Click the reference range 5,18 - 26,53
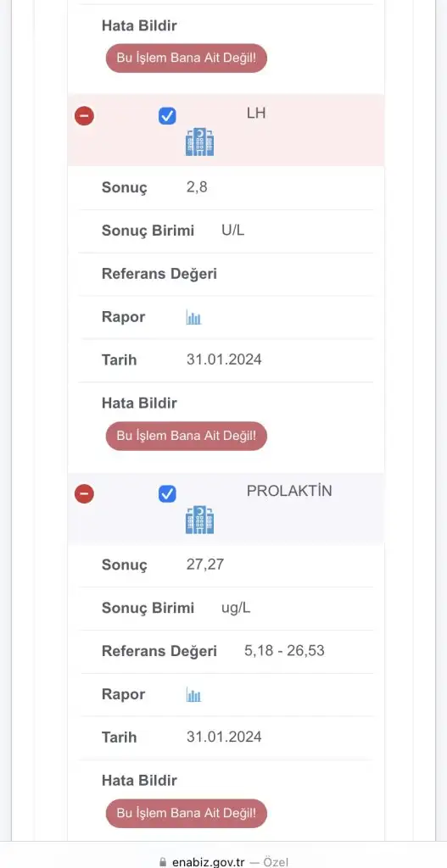447x868 pixels. click(284, 651)
